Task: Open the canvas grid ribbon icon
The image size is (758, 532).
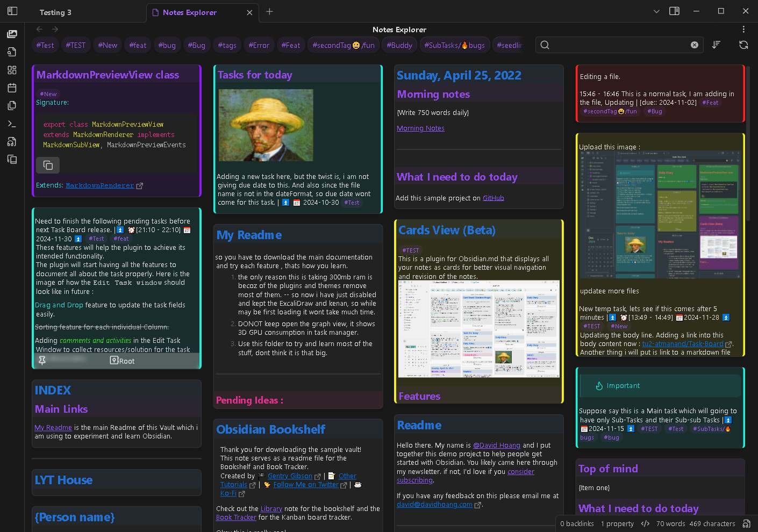Action: point(12,70)
